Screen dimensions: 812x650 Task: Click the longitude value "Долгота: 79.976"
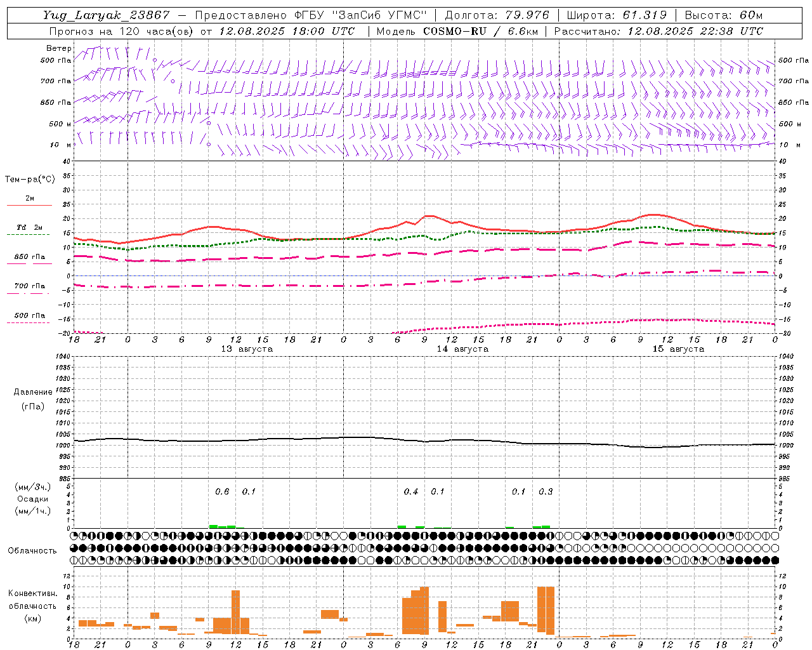(x=497, y=15)
